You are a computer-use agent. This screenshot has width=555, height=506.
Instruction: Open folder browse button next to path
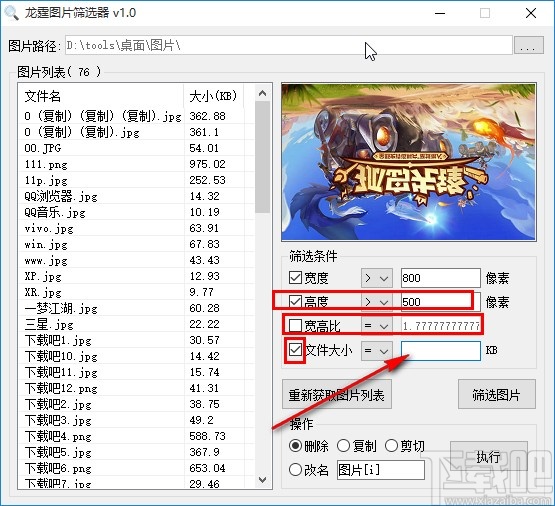pyautogui.click(x=529, y=45)
